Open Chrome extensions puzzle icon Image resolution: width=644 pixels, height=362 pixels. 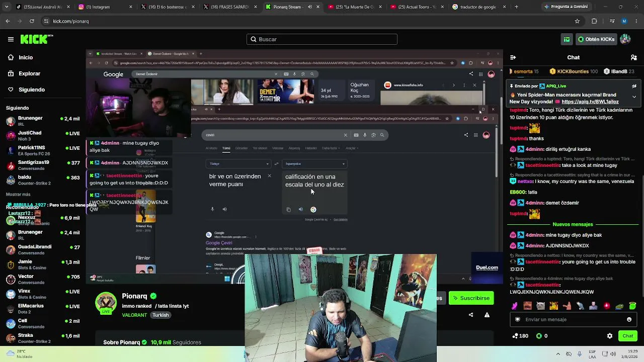[594, 21]
